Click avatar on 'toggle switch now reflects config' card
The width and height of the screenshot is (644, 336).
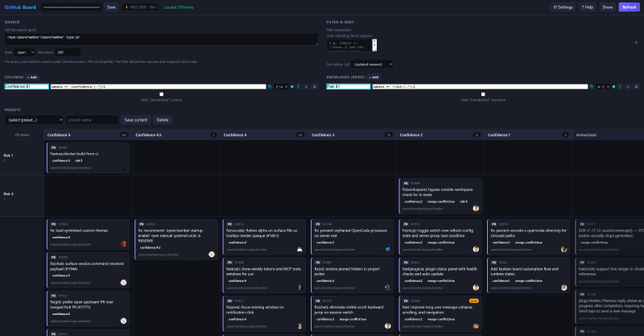coord(476,249)
